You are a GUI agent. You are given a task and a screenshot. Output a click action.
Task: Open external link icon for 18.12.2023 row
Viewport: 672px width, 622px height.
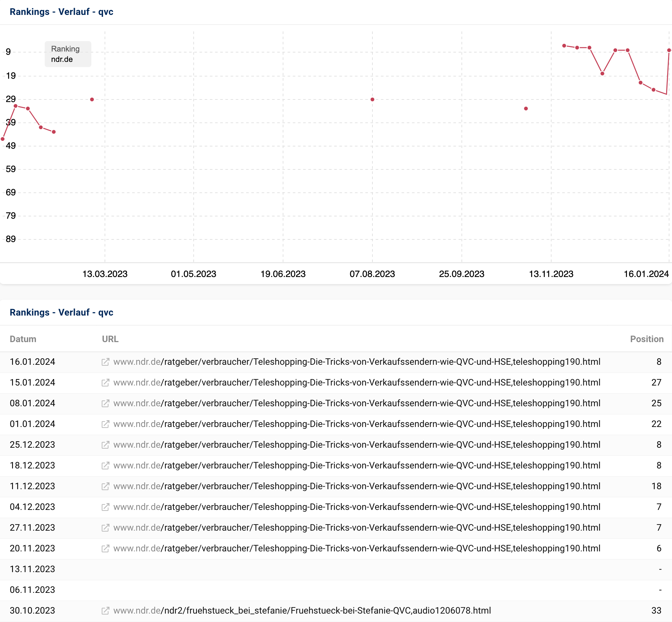tap(105, 466)
